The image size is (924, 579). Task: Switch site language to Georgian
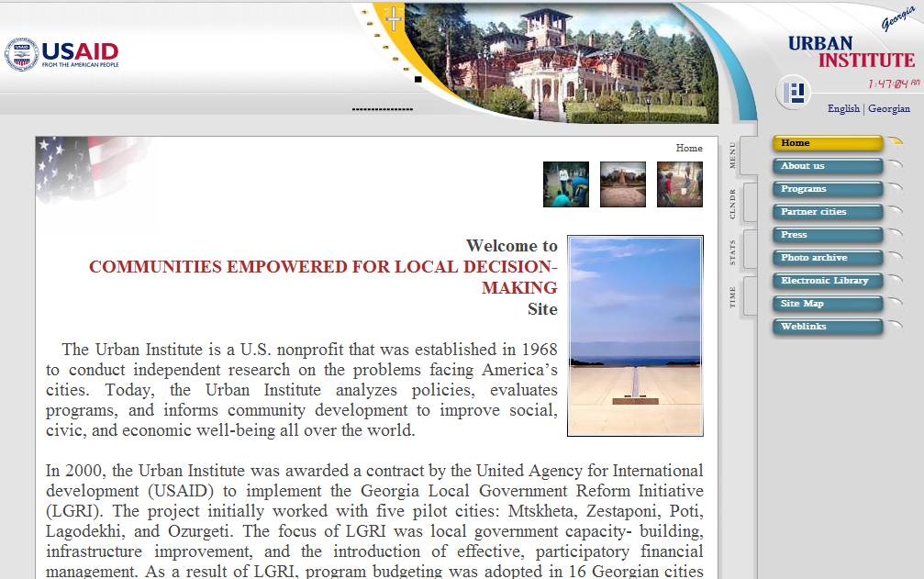[x=889, y=108]
